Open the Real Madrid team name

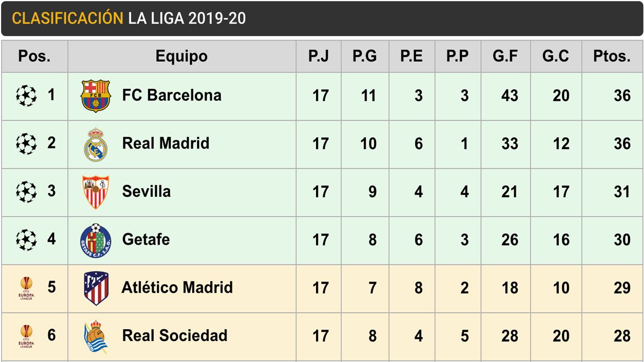166,143
